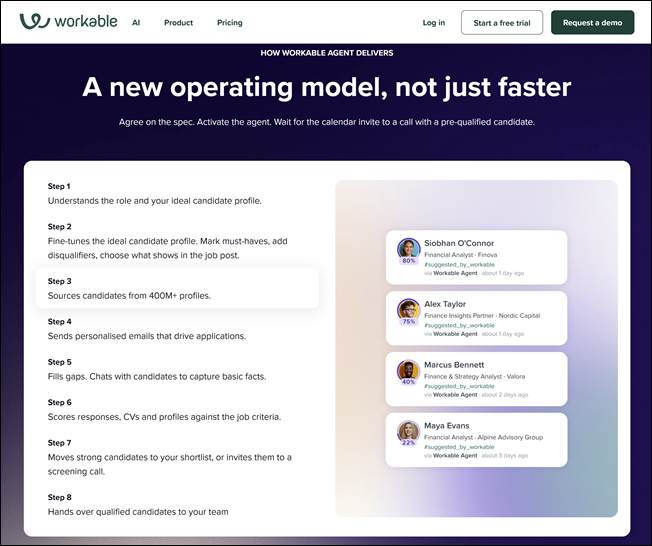Screen dimensions: 652x546
Task: Click the name Marcus Bennett
Action: 454,365
